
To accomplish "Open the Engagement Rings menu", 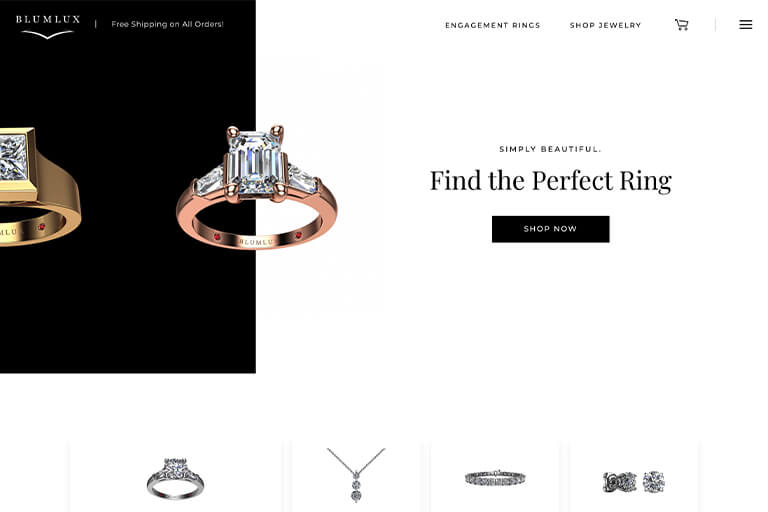I will click(492, 25).
